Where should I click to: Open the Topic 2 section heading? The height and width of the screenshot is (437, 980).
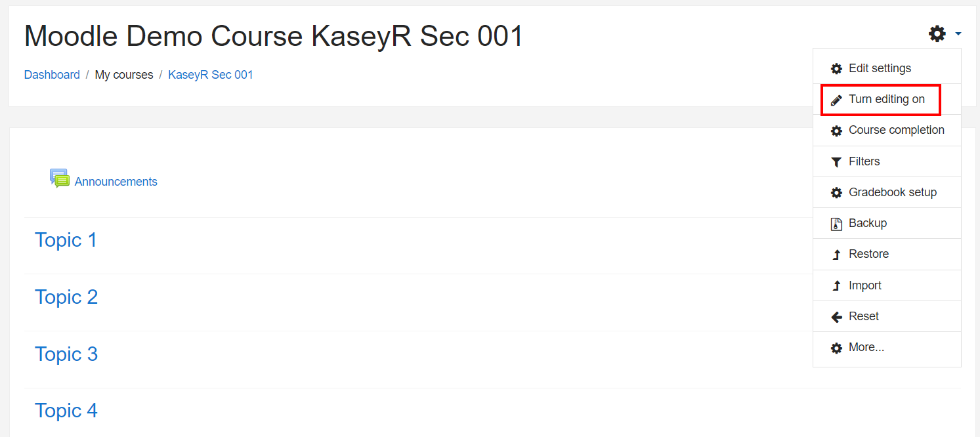(66, 297)
